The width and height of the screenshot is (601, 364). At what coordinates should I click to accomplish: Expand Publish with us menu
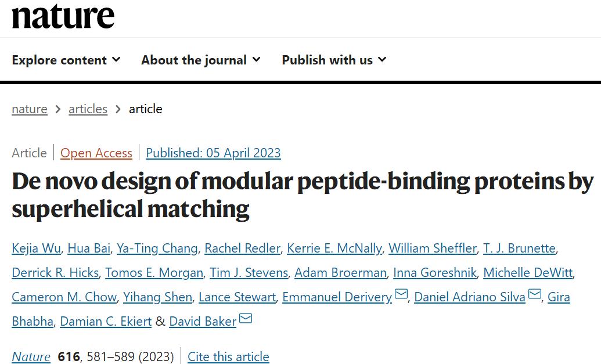[x=334, y=60]
